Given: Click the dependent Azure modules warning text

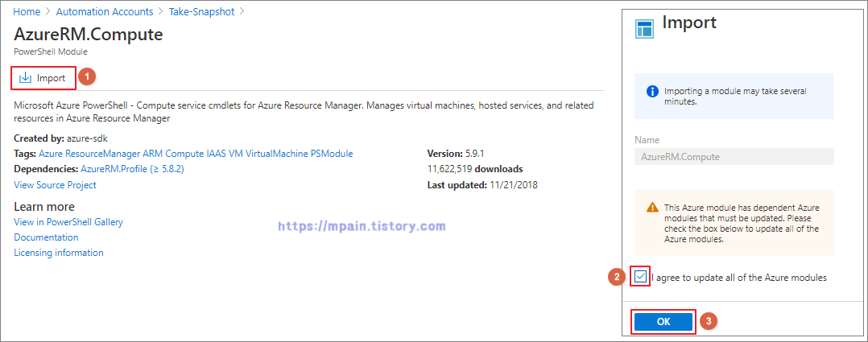Looking at the screenshot, I should [x=742, y=224].
